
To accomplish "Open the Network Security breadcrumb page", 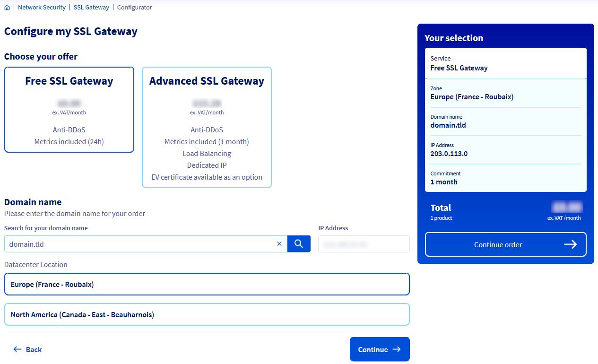I will (x=42, y=7).
